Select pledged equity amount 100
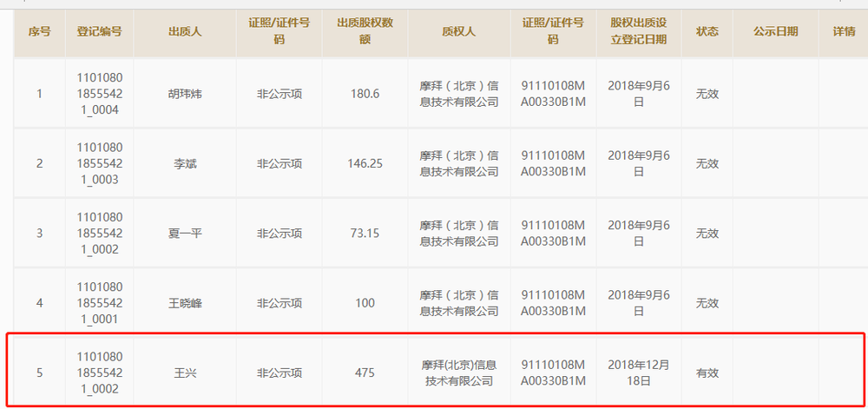Viewport: 868px width, 409px height. click(365, 303)
